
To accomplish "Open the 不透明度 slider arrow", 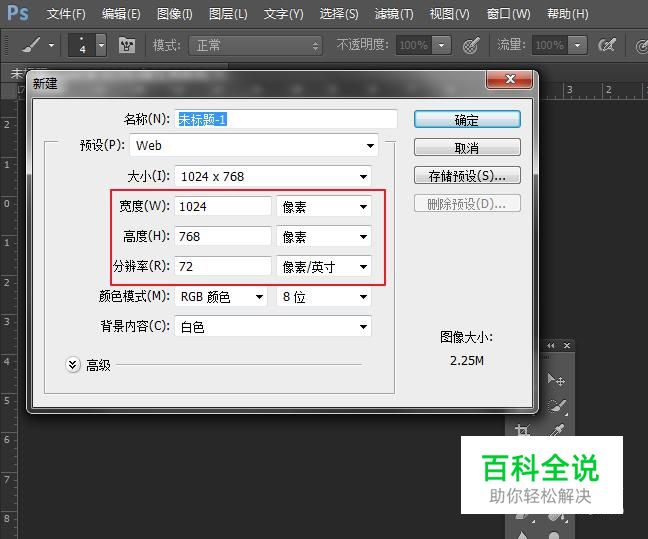I will [x=441, y=45].
